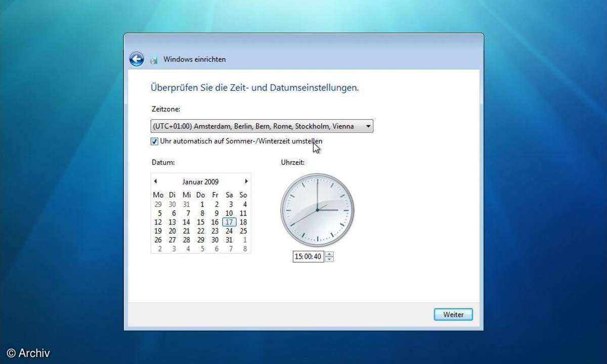Select January 25 in the calendar

point(243,231)
